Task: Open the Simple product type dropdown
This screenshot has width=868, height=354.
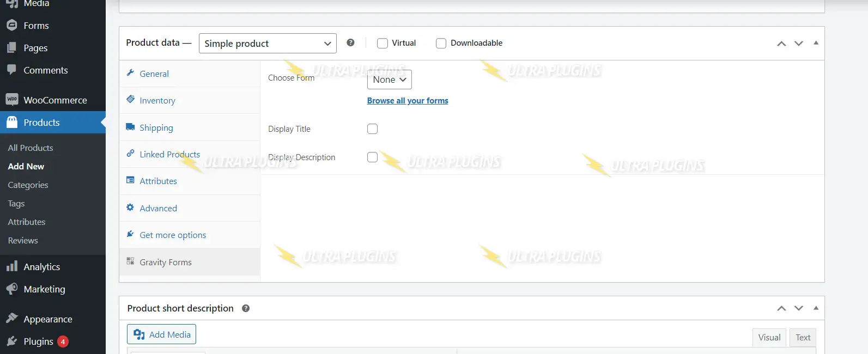Action: click(268, 44)
